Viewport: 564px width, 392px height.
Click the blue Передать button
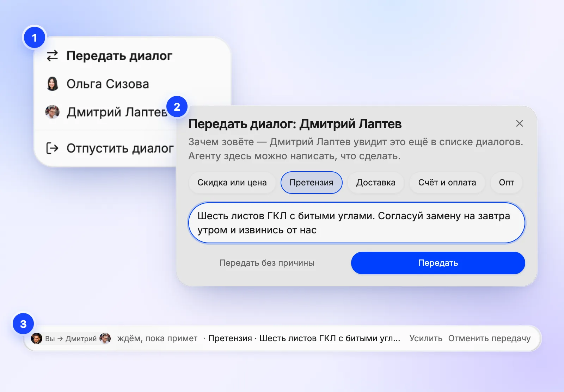point(438,263)
